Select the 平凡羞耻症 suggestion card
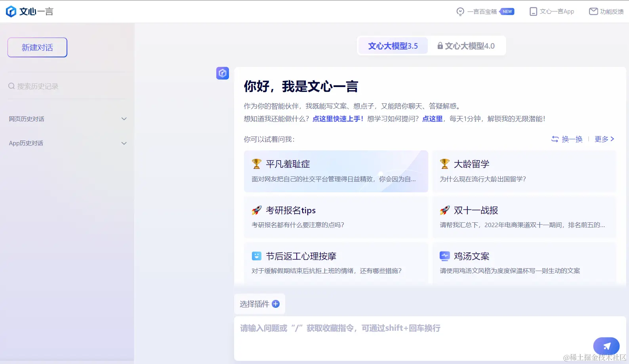The height and width of the screenshot is (364, 629). pos(336,171)
